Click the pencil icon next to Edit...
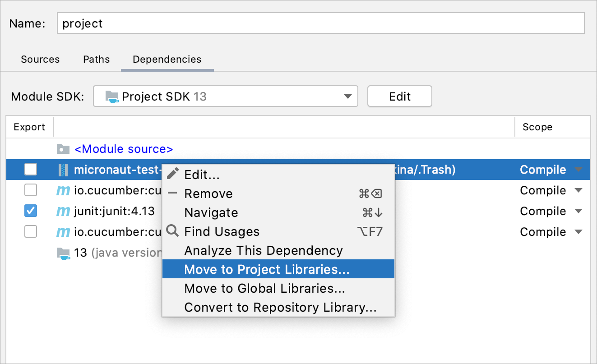597x364 pixels. [x=173, y=174]
